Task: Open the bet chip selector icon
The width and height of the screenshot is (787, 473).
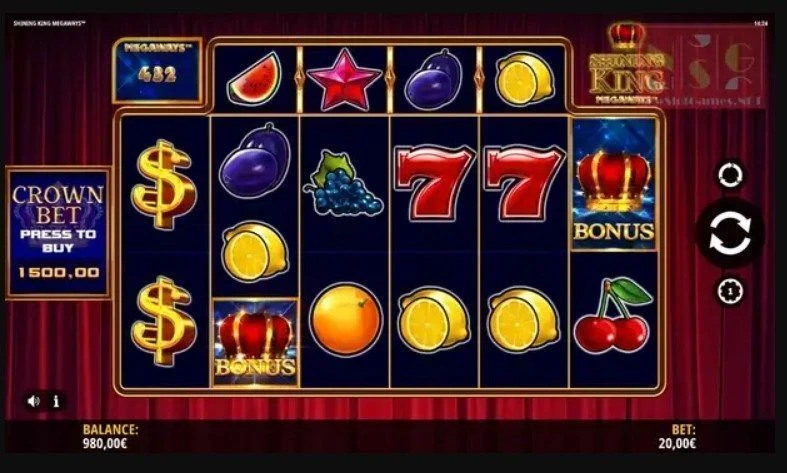Action: point(730,290)
